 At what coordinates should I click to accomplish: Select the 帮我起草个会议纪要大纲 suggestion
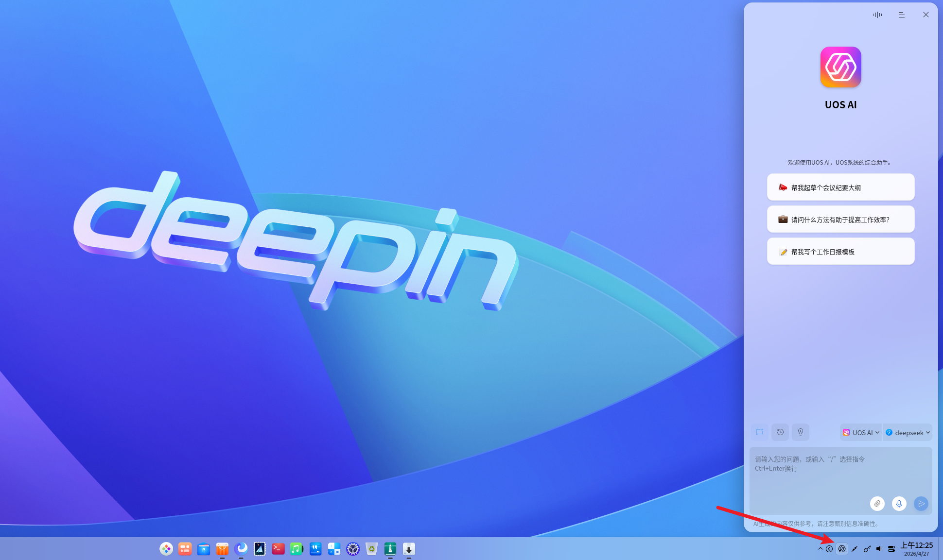[x=840, y=187]
